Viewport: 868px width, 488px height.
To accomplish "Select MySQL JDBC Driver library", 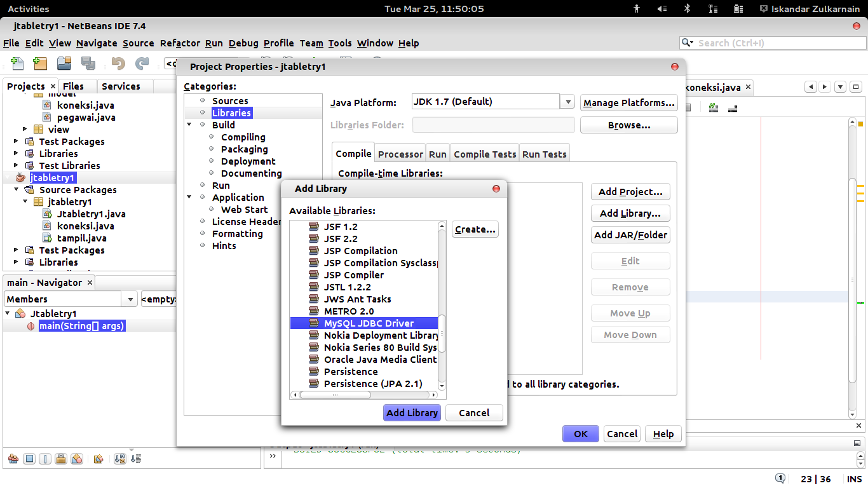I will click(x=364, y=323).
